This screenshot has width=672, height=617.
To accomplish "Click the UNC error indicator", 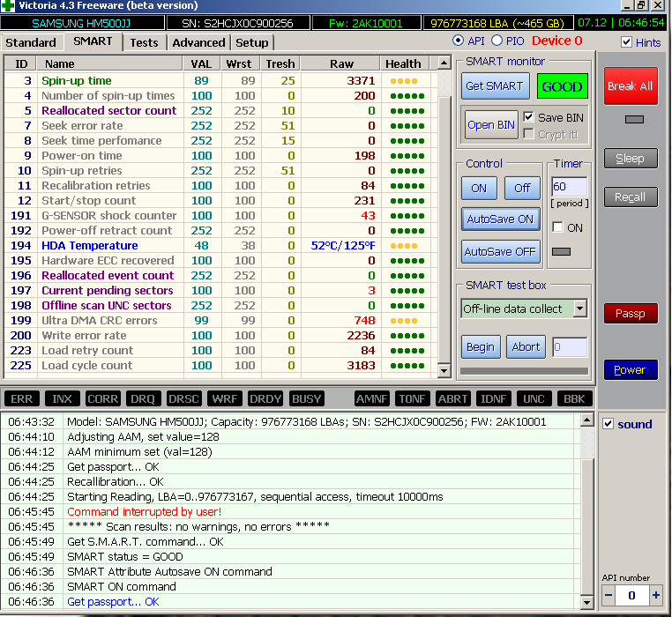I will (x=534, y=399).
